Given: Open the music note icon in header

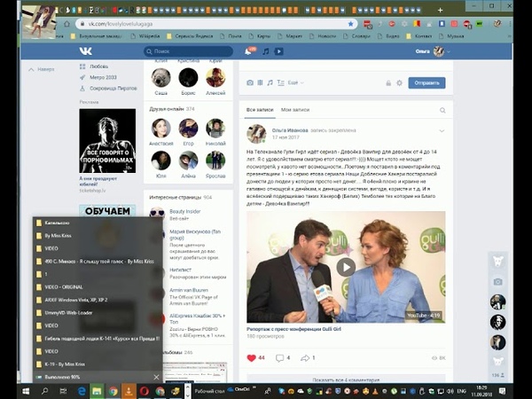Looking at the screenshot, I should coord(263,51).
